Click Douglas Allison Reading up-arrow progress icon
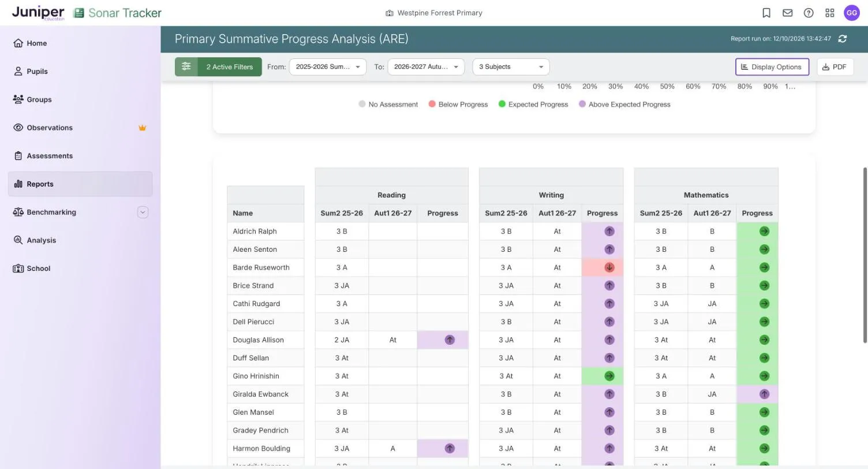 (450, 340)
